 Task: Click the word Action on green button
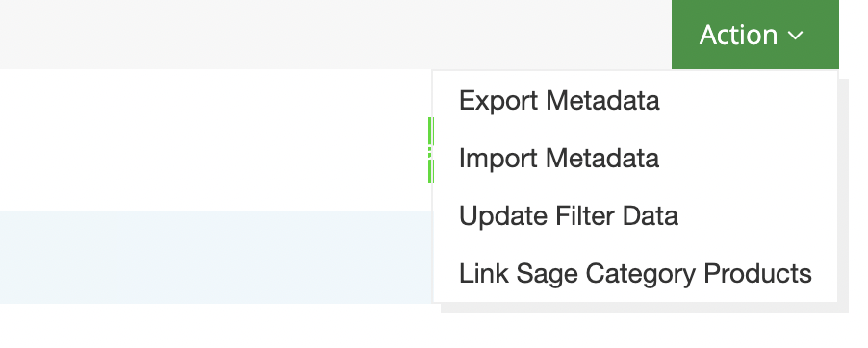(x=738, y=35)
